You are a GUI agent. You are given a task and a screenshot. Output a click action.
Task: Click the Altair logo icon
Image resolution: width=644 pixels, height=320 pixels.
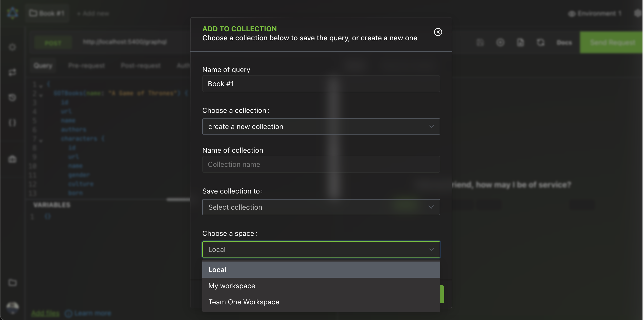click(12, 13)
